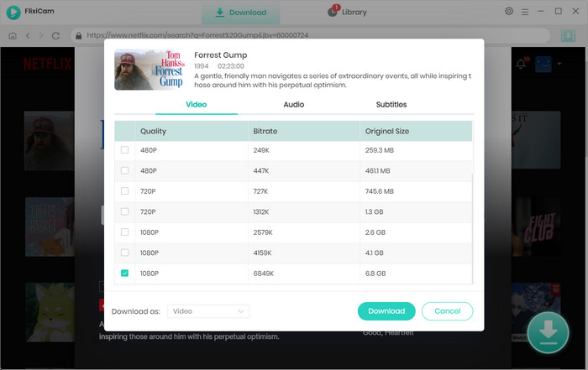Click the '02:23:00' duration text
Image resolution: width=588 pixels, height=370 pixels.
pos(231,66)
